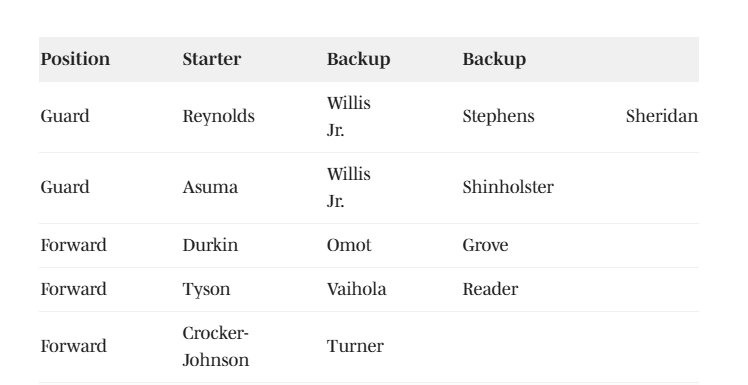Click the Durkin starter cell
This screenshot has width=748, height=385.
[210, 245]
